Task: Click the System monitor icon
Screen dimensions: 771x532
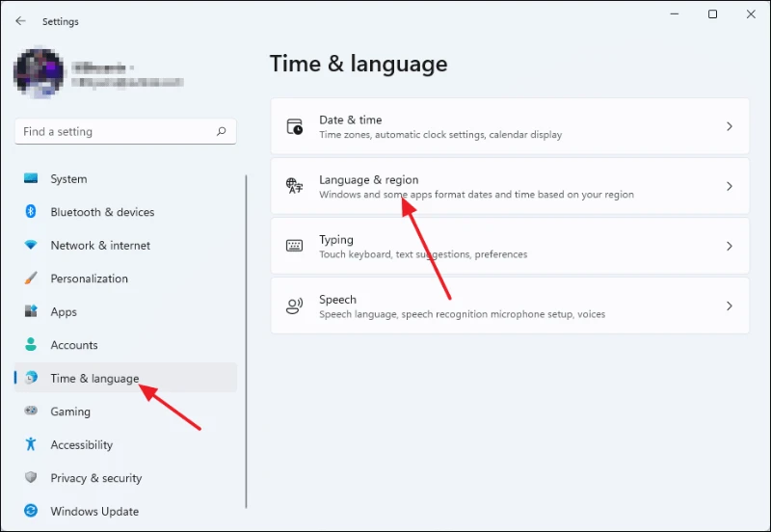Action: point(31,178)
